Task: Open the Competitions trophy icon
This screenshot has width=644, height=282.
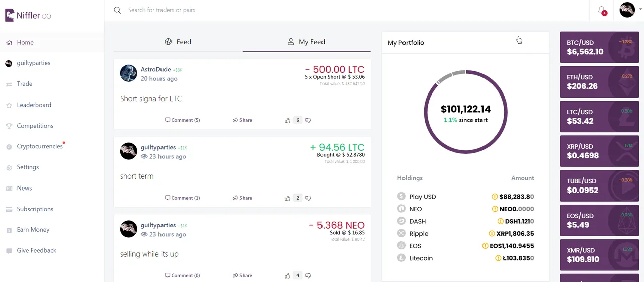Action: pyautogui.click(x=9, y=126)
